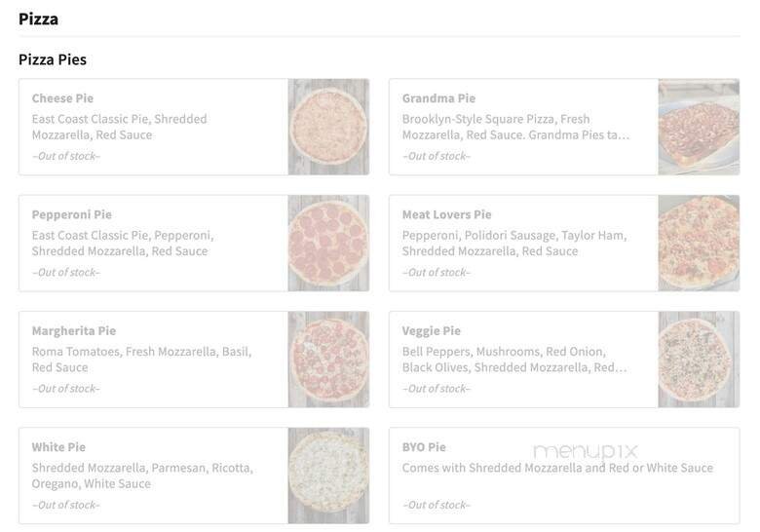The width and height of the screenshot is (760, 532).
Task: Click the "Margherita Pie" item name
Action: click(73, 331)
